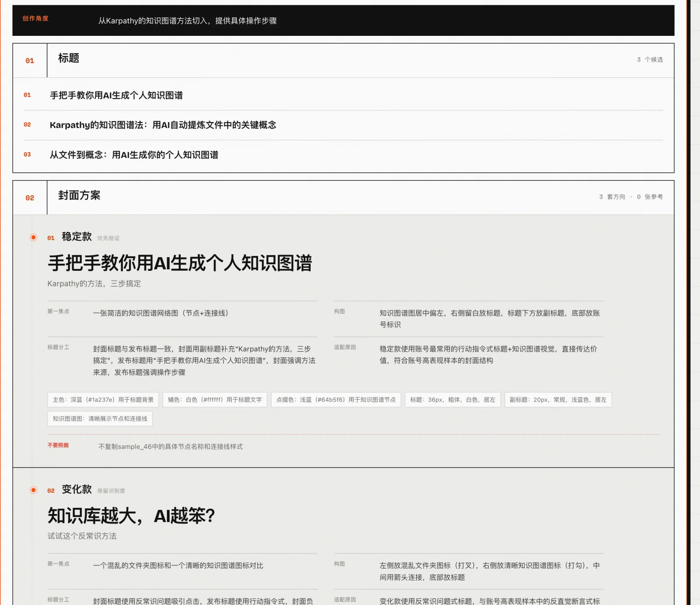Click 标题分工 text starting 封面标题与发布标题一致
This screenshot has width=700, height=605.
(x=204, y=360)
